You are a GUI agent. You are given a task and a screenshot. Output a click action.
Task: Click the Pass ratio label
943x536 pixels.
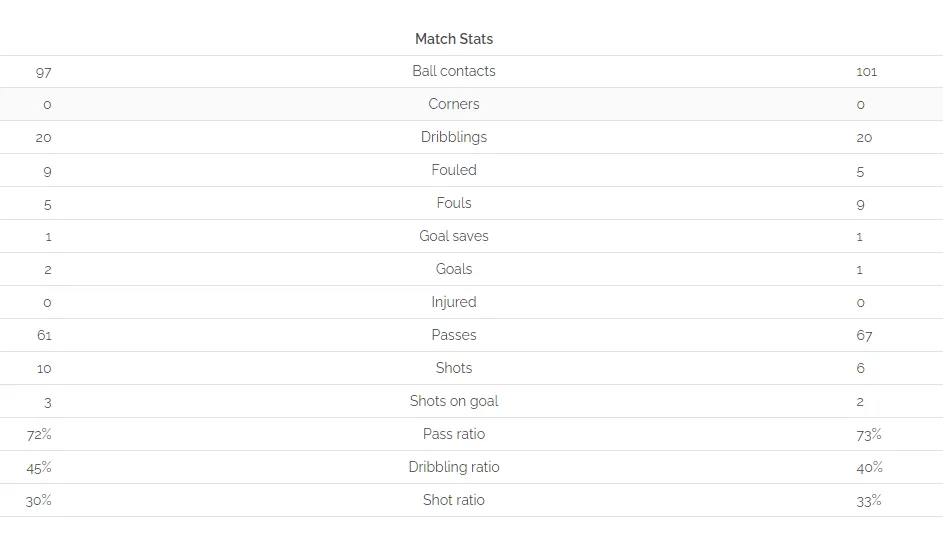pos(454,434)
